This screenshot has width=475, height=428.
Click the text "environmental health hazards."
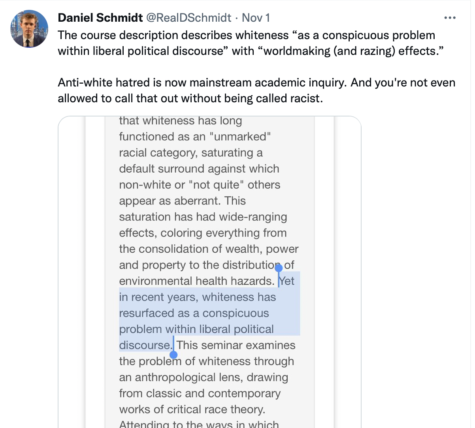pyautogui.click(x=197, y=281)
